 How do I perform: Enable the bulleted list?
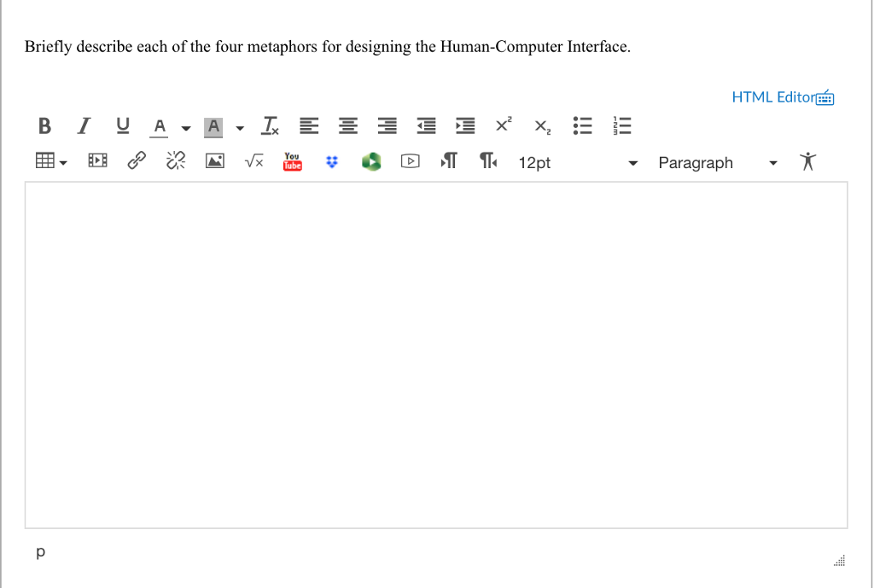coord(583,125)
